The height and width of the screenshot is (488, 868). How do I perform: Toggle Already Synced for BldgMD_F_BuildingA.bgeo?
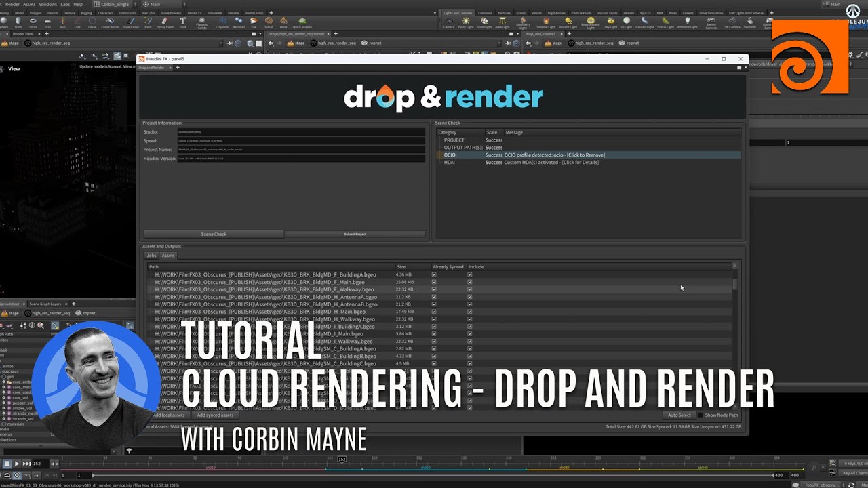434,274
